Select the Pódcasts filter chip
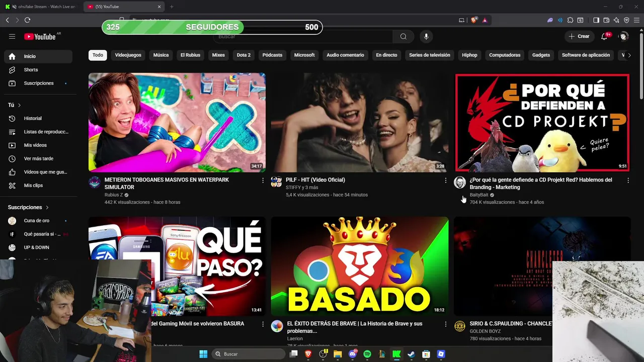The height and width of the screenshot is (362, 644). [x=272, y=55]
